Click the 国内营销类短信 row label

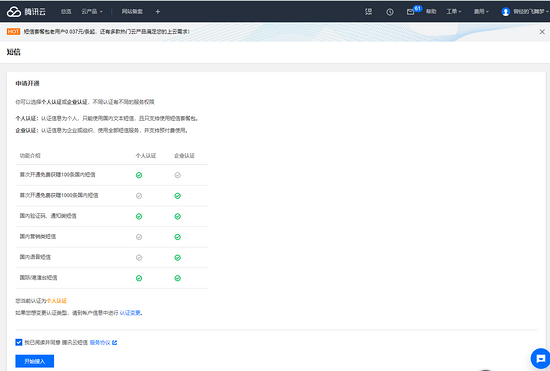tap(38, 236)
